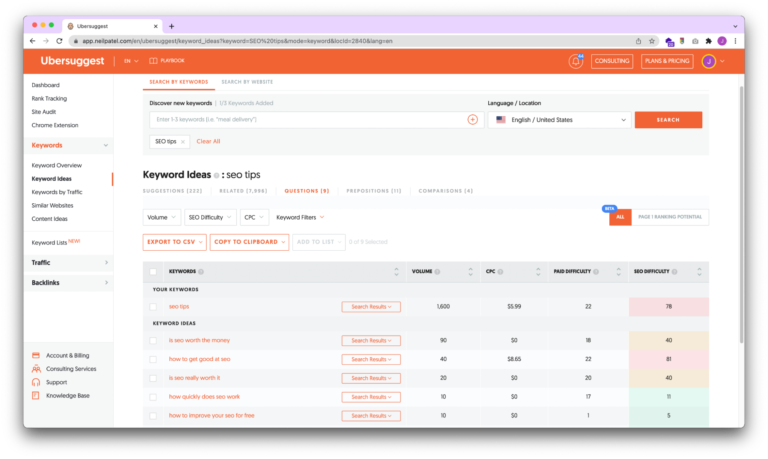Open the user avatar in orange header
This screenshot has width=768, height=459.
[x=708, y=61]
